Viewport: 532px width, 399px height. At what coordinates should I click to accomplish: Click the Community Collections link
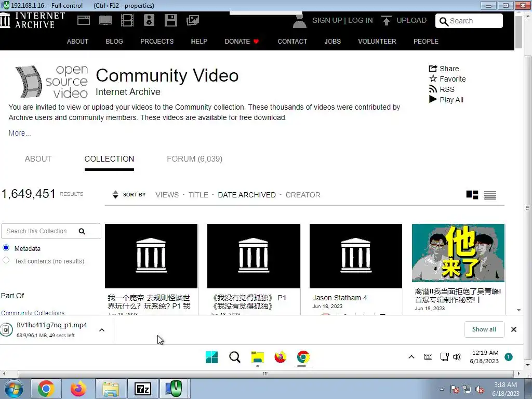(33, 312)
